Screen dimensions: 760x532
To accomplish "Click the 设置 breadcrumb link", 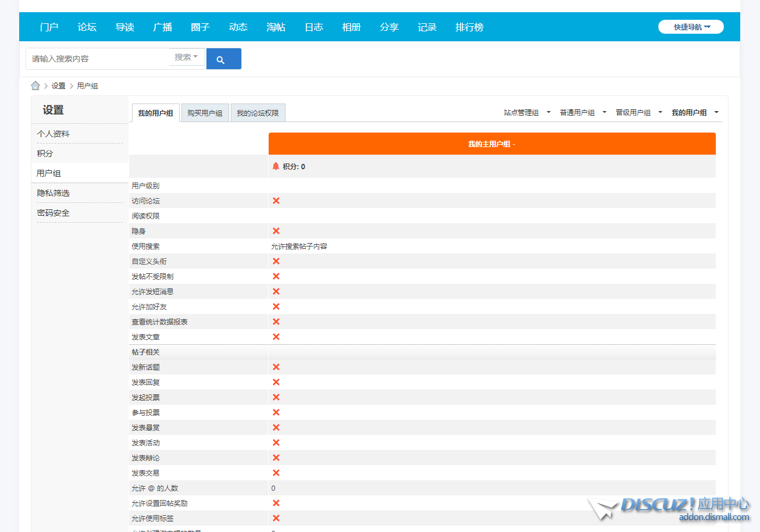I will point(58,85).
